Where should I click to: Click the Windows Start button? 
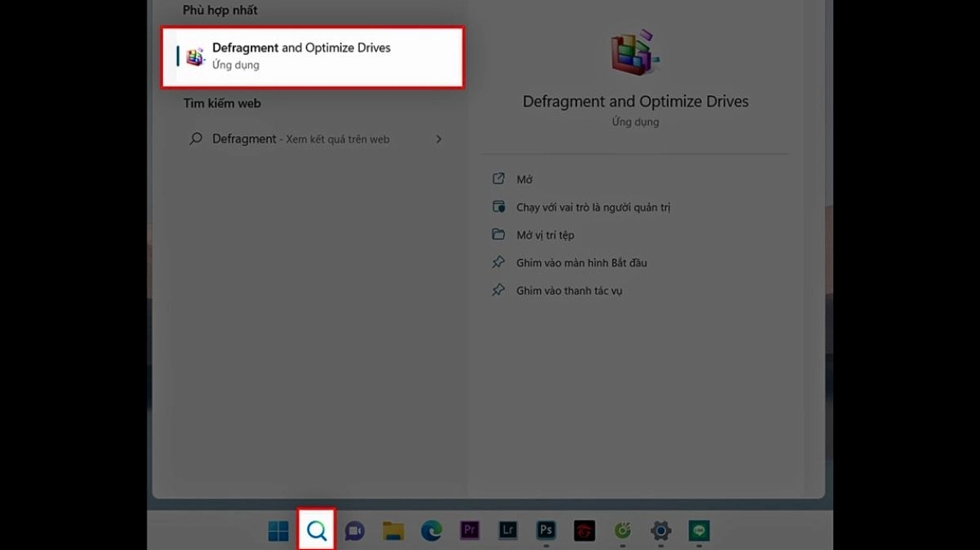[x=277, y=530]
